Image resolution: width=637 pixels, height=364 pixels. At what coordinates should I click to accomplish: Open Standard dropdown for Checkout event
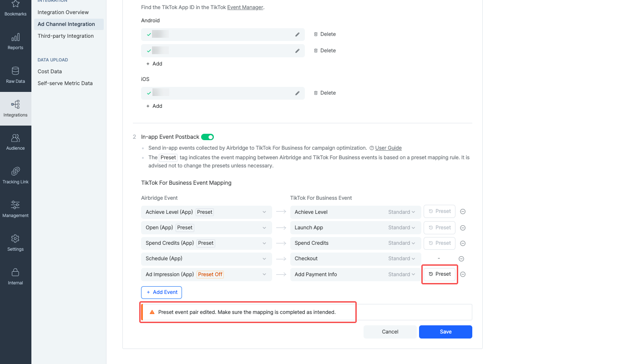pos(402,258)
